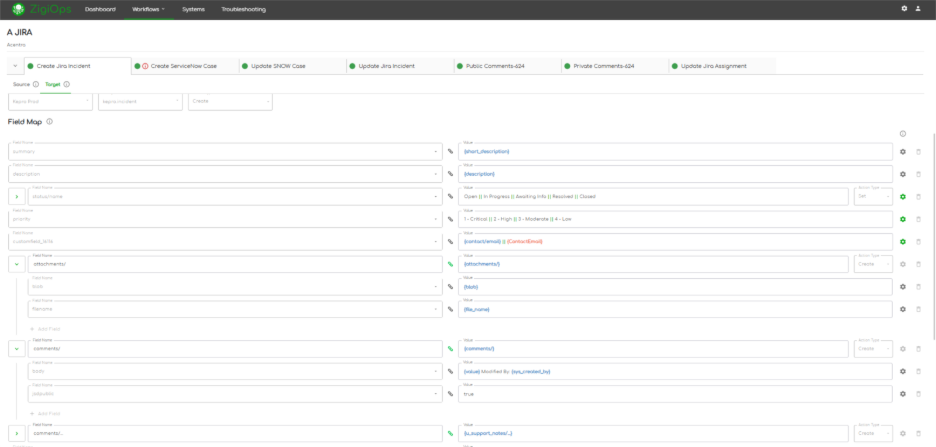Collapse the attachments/ field group

[x=17, y=264]
